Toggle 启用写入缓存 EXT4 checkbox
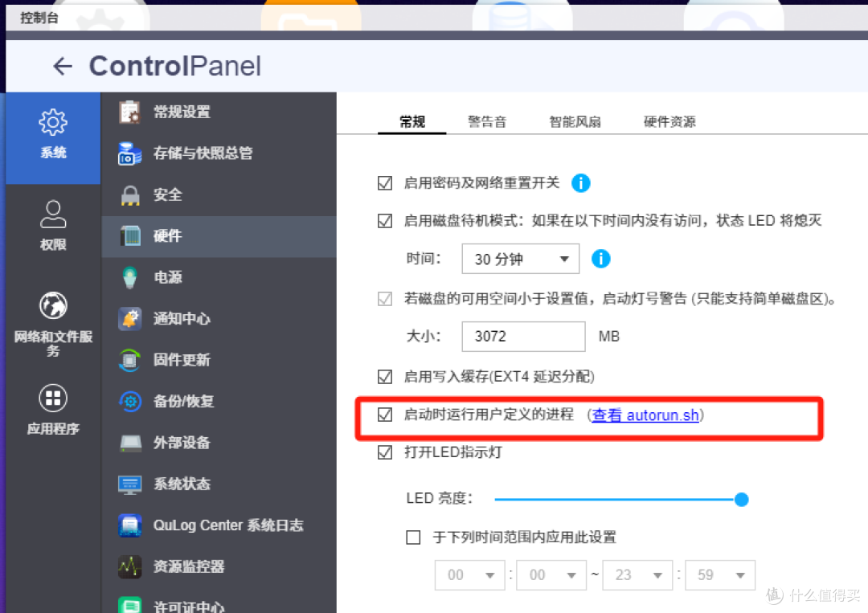 (x=385, y=377)
